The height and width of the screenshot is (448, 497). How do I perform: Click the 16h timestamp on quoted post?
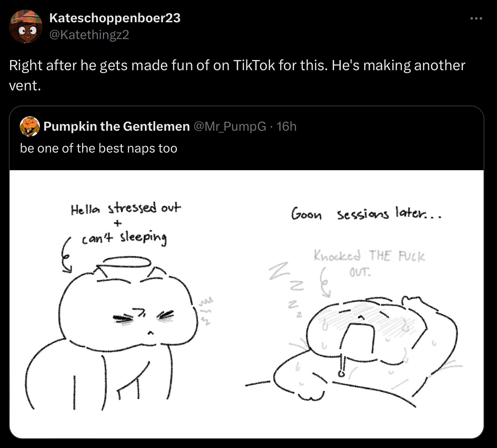point(287,126)
